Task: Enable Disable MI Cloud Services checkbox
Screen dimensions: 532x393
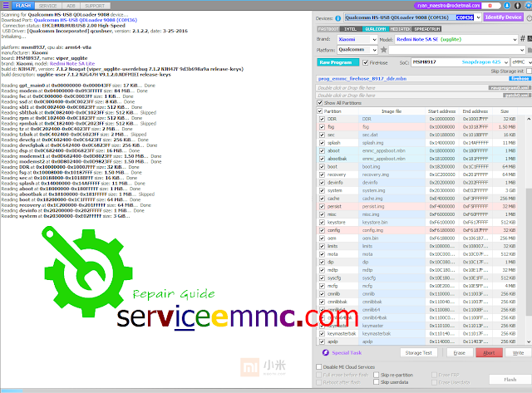Action: click(x=319, y=367)
